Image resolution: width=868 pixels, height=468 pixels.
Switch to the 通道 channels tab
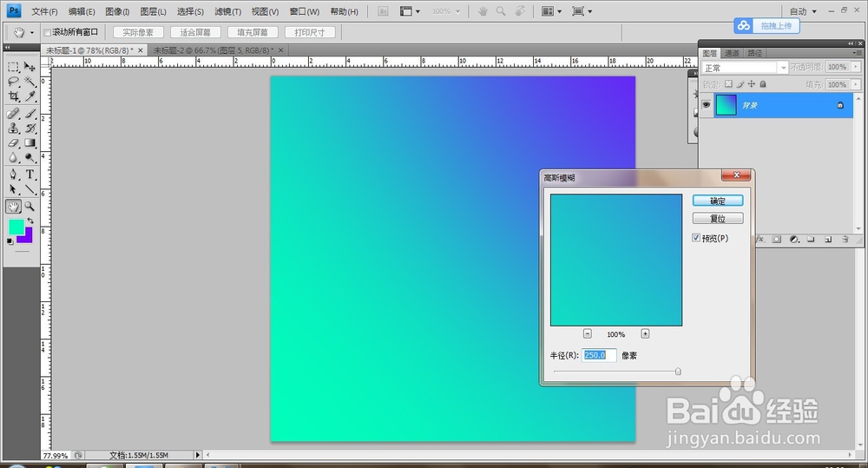coord(732,53)
